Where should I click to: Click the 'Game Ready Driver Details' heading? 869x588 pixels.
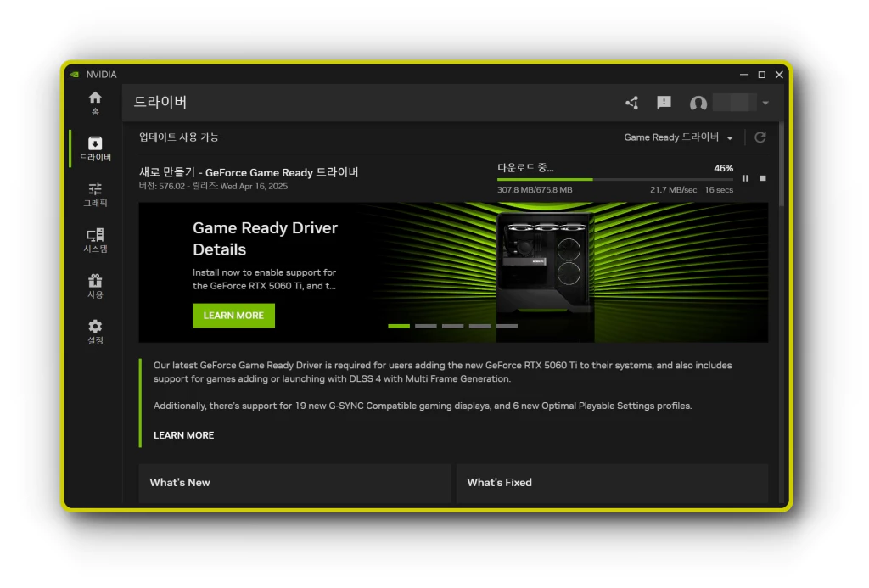[265, 239]
